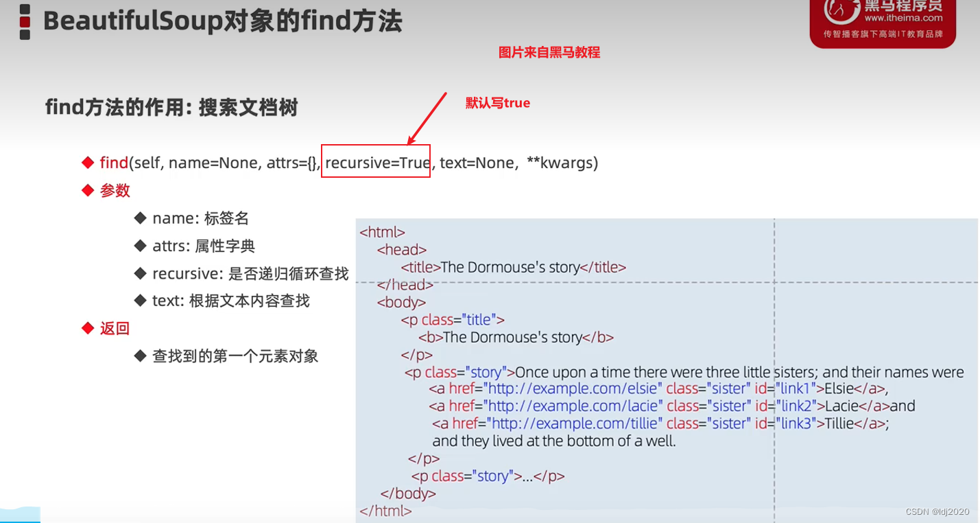Click the 'recursive=True' parameter in the signature
The width and height of the screenshot is (980, 523).
pyautogui.click(x=377, y=163)
